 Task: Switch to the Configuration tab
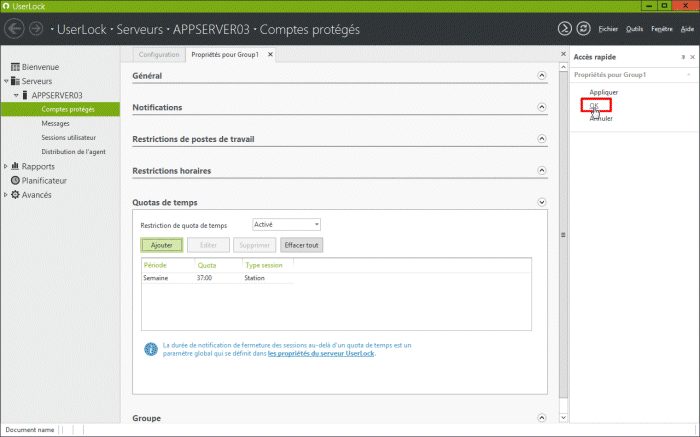pyautogui.click(x=158, y=54)
